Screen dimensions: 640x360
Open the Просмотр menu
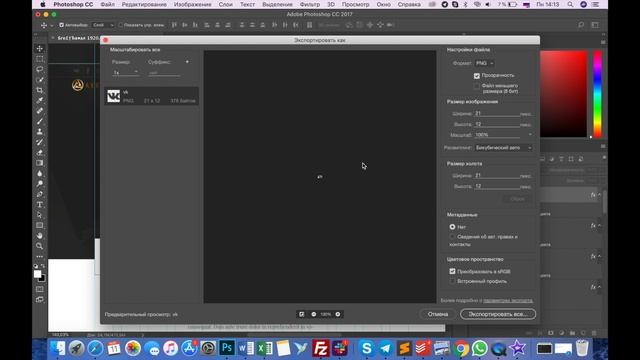[356, 4]
